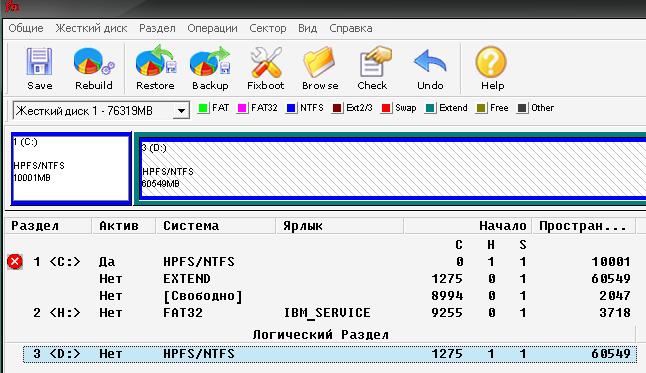Open the Жесткий диск menu
The width and height of the screenshot is (646, 373).
click(x=91, y=28)
